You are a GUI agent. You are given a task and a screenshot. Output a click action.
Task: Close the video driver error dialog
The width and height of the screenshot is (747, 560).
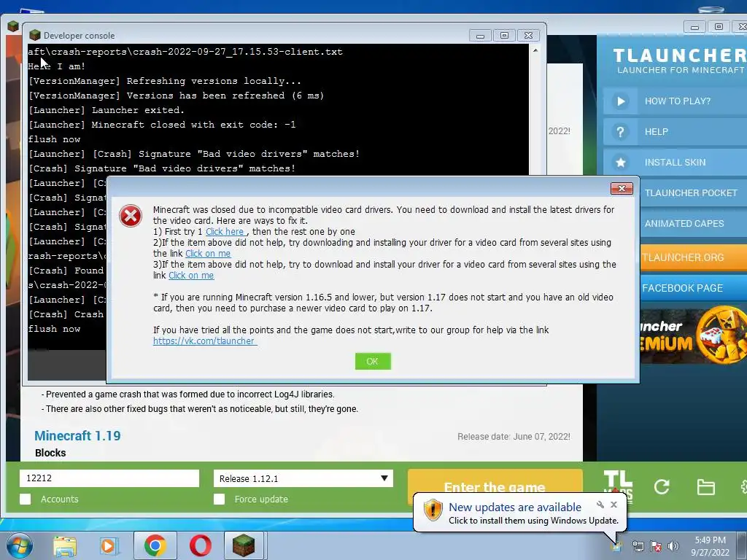(x=622, y=188)
